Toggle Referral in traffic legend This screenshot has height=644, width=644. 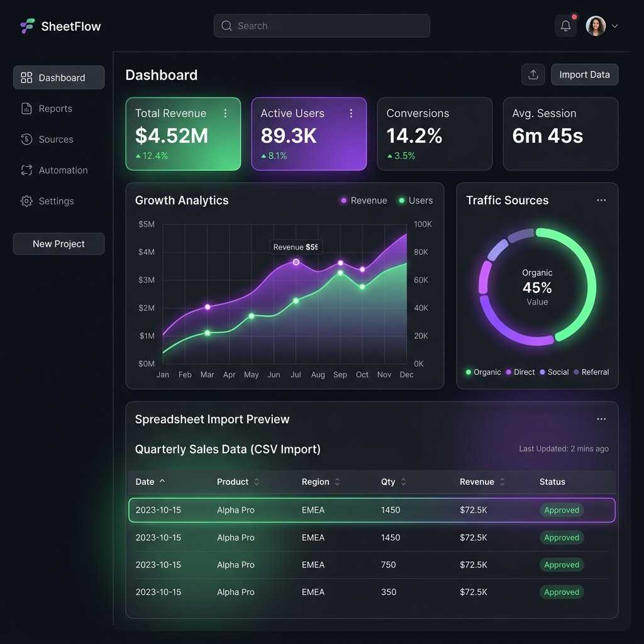click(x=591, y=372)
